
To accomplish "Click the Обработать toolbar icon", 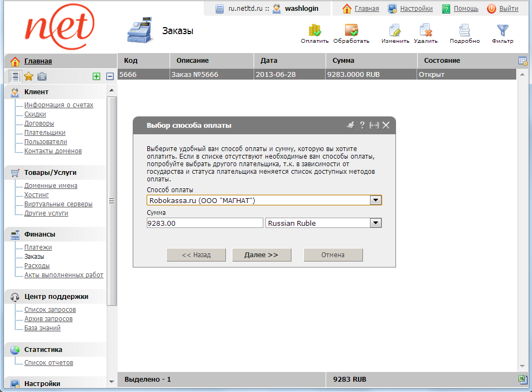I will pos(351,30).
